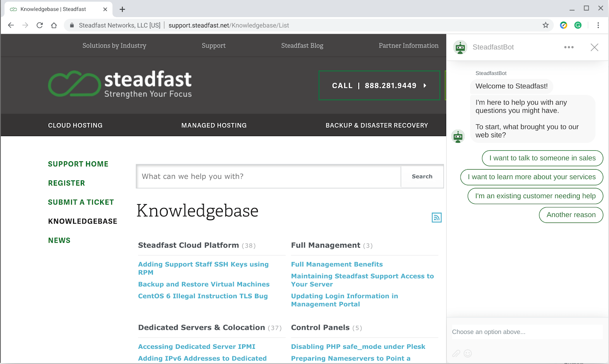Image resolution: width=609 pixels, height=364 pixels.
Task: Open the Cloud Hosting navigation menu
Action: 75,125
